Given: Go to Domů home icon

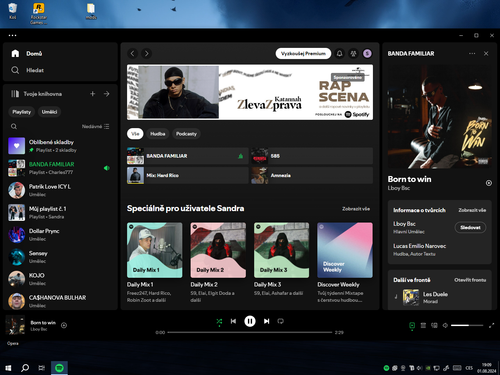Looking at the screenshot, I should pos(15,54).
